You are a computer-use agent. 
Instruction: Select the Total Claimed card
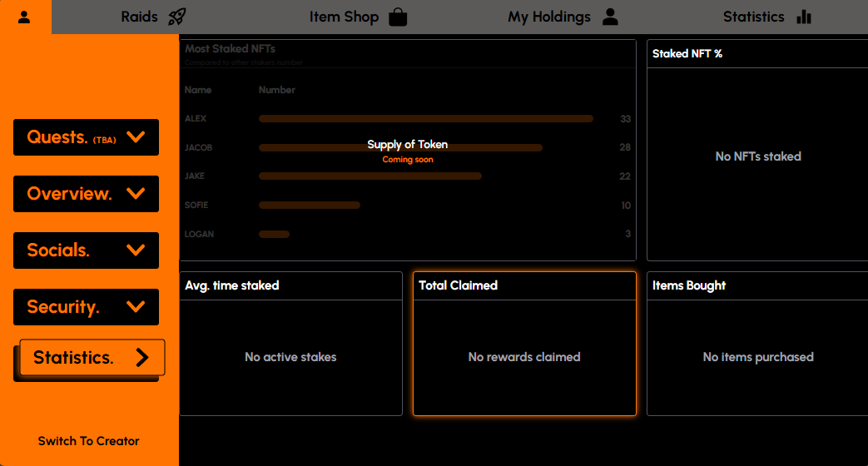524,344
